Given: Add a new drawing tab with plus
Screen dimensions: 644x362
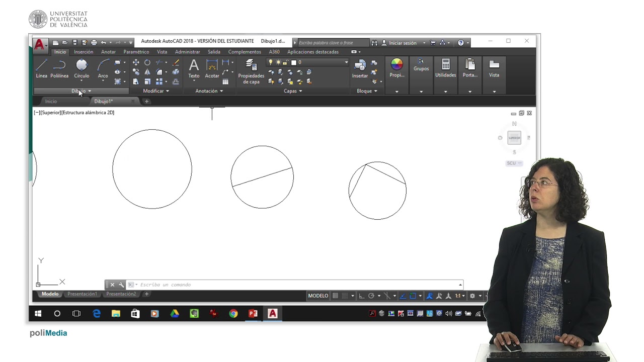Looking at the screenshot, I should pos(146,101).
